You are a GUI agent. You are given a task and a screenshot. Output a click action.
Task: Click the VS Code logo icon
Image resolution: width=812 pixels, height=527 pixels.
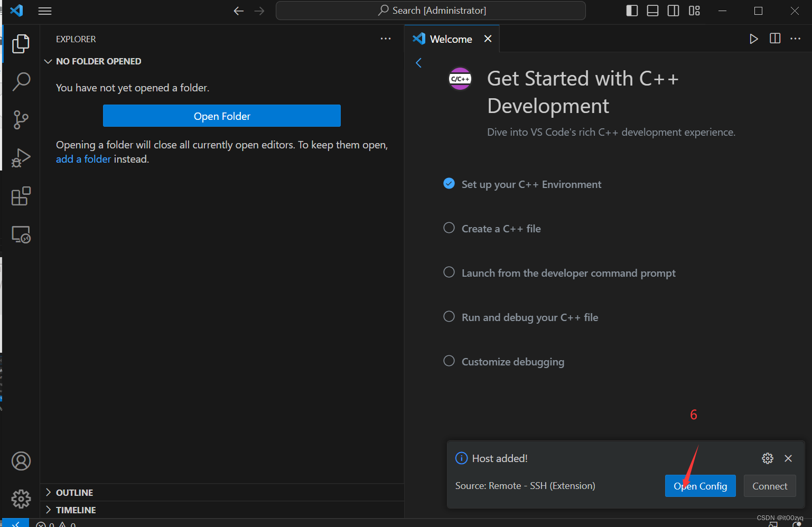[17, 11]
